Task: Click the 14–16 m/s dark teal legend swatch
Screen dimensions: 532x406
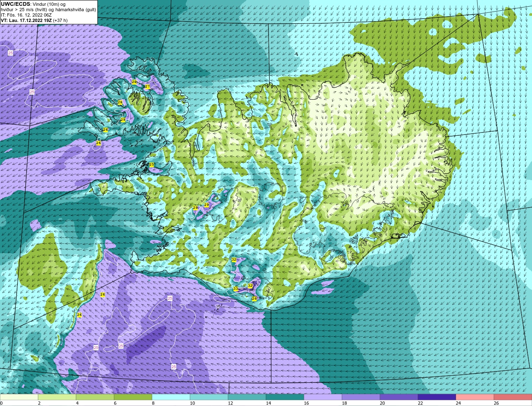Action: point(285,397)
